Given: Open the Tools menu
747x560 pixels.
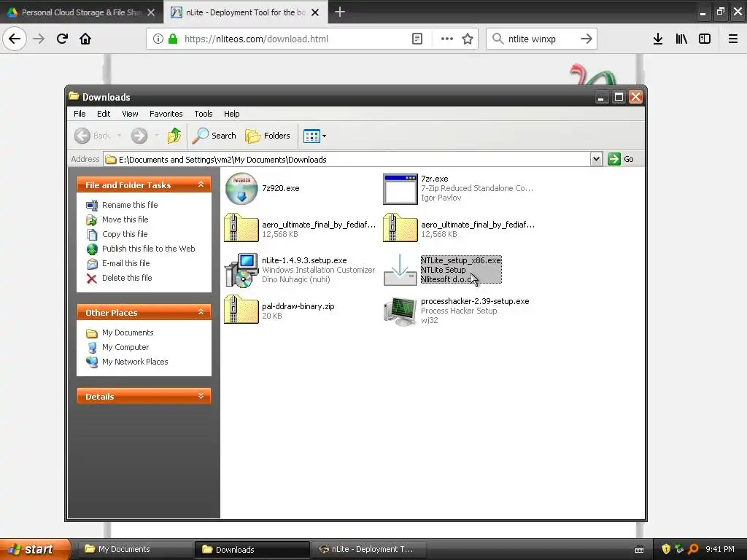Looking at the screenshot, I should pos(204,114).
